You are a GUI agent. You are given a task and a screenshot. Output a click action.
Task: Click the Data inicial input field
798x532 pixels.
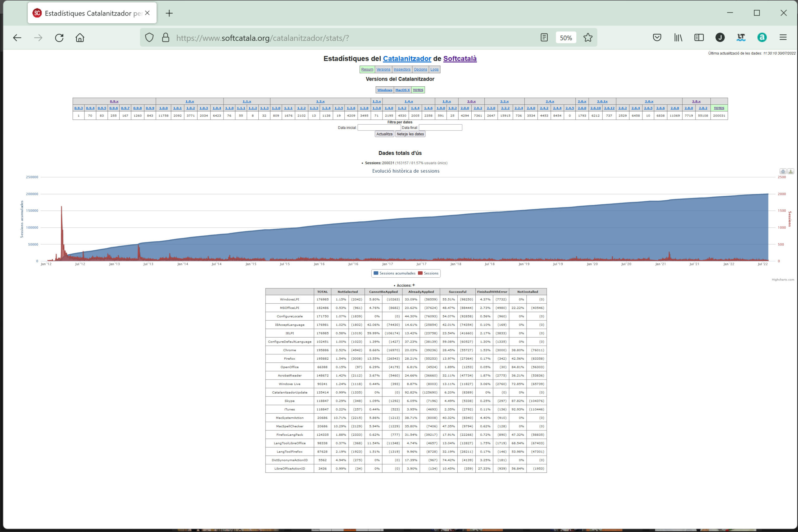pos(379,127)
